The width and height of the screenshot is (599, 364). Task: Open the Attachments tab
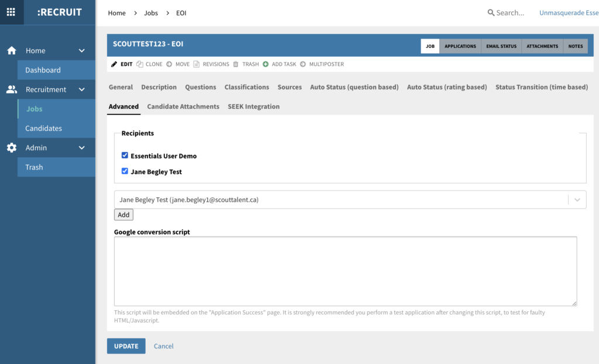pyautogui.click(x=542, y=46)
